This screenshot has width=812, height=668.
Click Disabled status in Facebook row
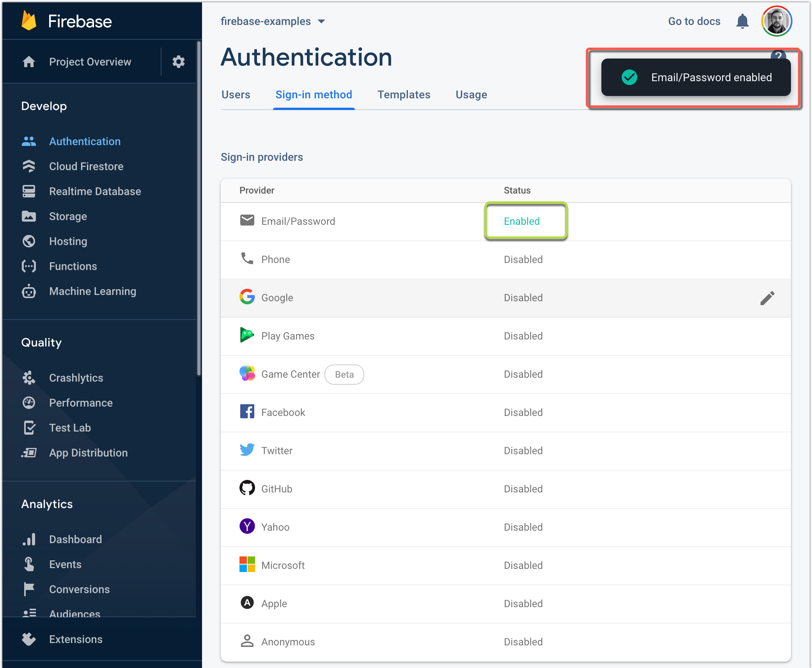(x=523, y=412)
